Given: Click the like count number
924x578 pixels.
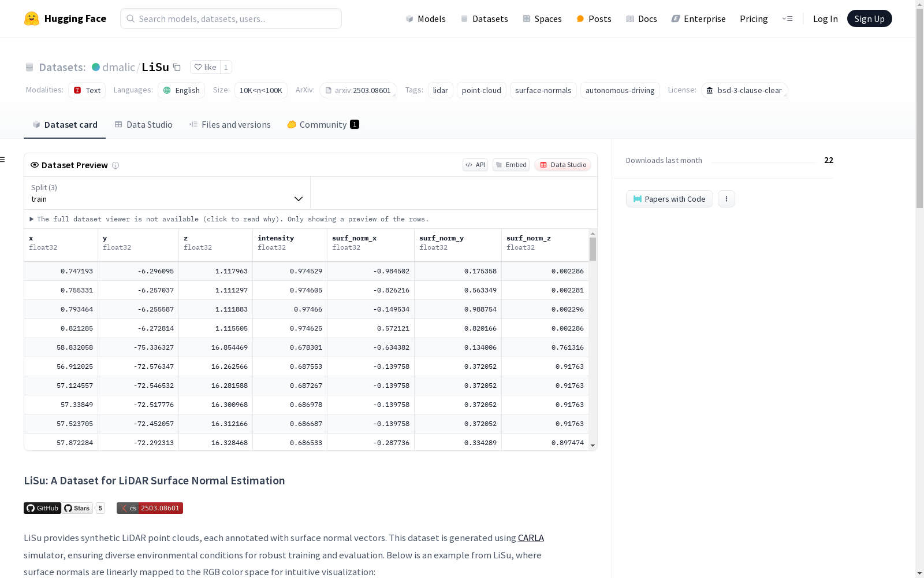Looking at the screenshot, I should click(x=226, y=67).
